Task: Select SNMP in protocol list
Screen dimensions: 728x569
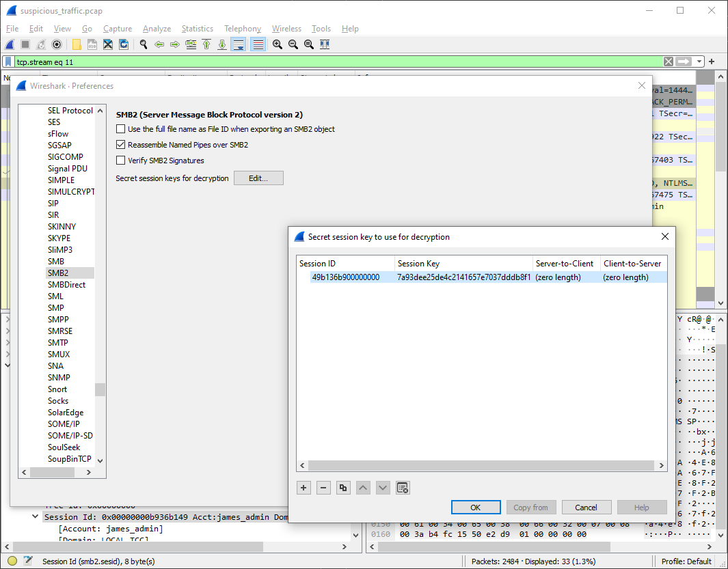Action: 59,377
